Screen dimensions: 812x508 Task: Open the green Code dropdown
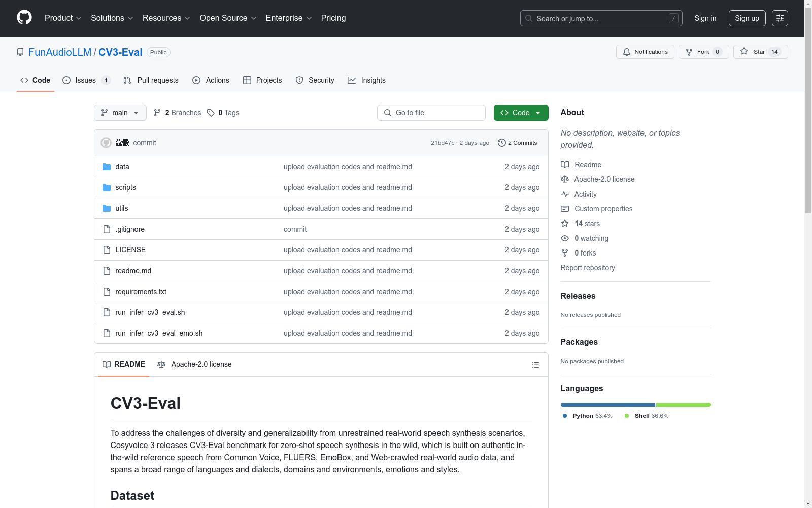pos(521,113)
